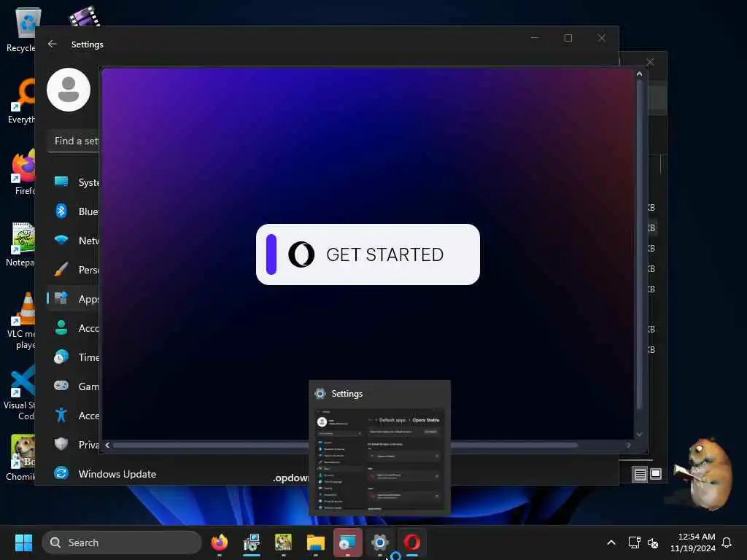Image resolution: width=747 pixels, height=560 pixels.
Task: Open the Notepad++ desktop shortcut
Action: pos(22,245)
